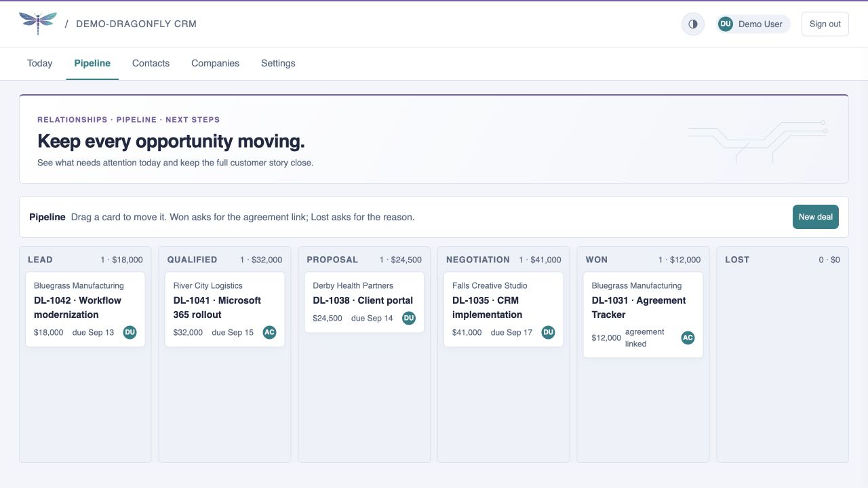Click the $32,000 amount on DL-1041 card

pyautogui.click(x=188, y=332)
